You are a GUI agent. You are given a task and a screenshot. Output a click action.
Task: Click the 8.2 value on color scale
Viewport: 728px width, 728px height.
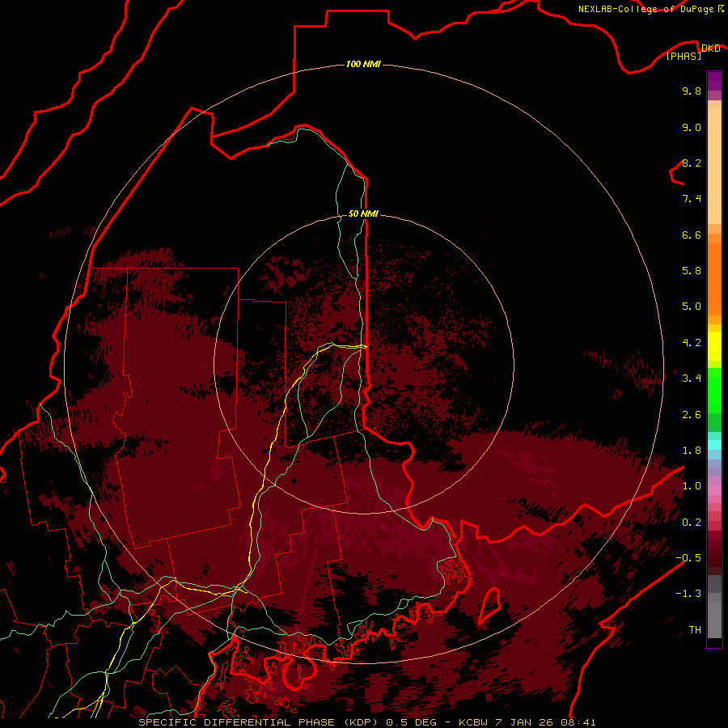[x=692, y=163]
